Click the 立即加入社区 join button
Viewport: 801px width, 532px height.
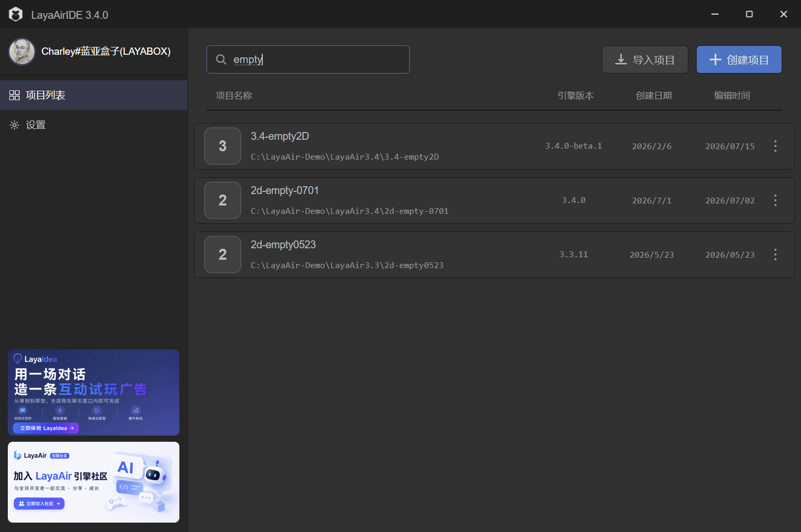point(39,504)
